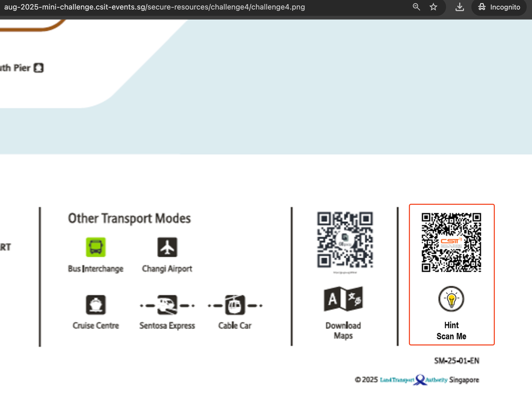Viewport: 532px width, 398px height.
Task: Click the 'Changi Airport' label
Action: coord(167,269)
